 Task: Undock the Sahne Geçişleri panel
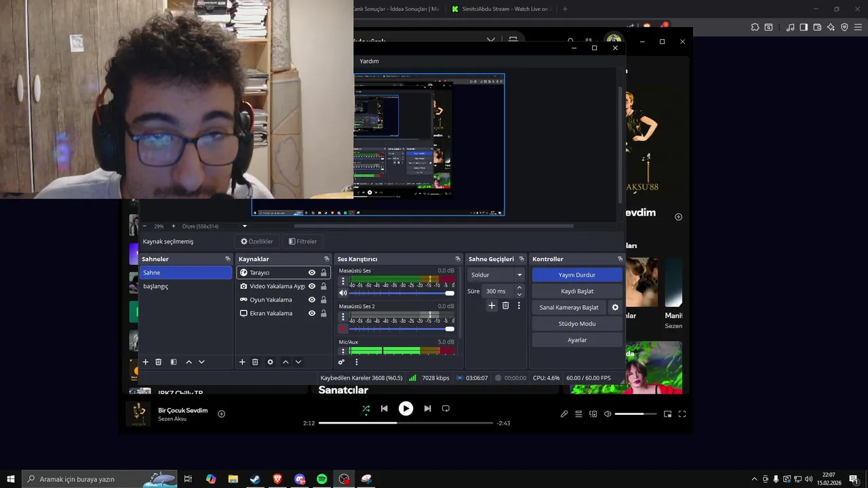[521, 259]
